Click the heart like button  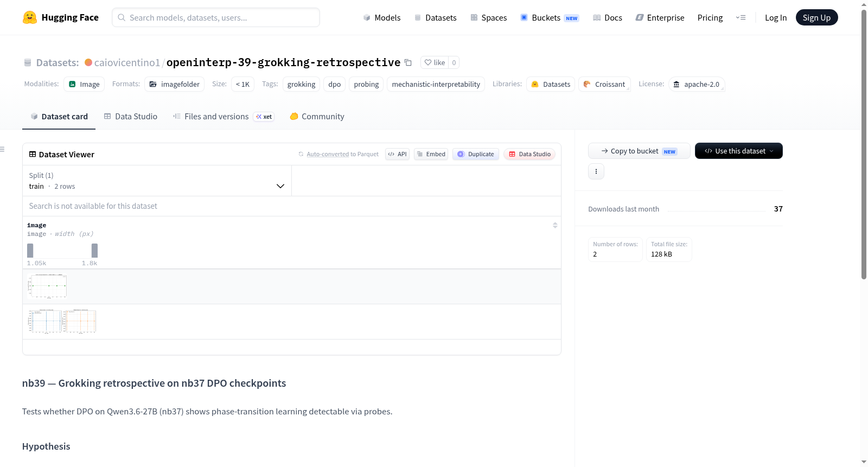435,62
